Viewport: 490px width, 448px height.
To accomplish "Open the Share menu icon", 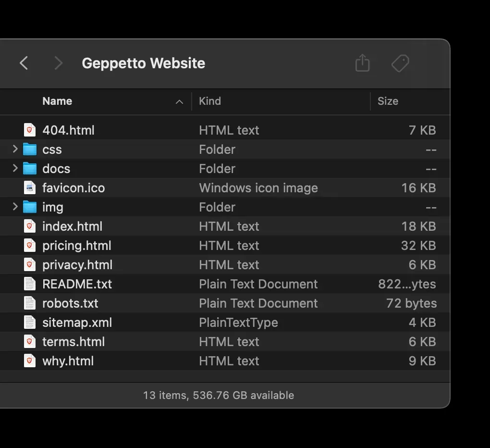I will (x=362, y=63).
